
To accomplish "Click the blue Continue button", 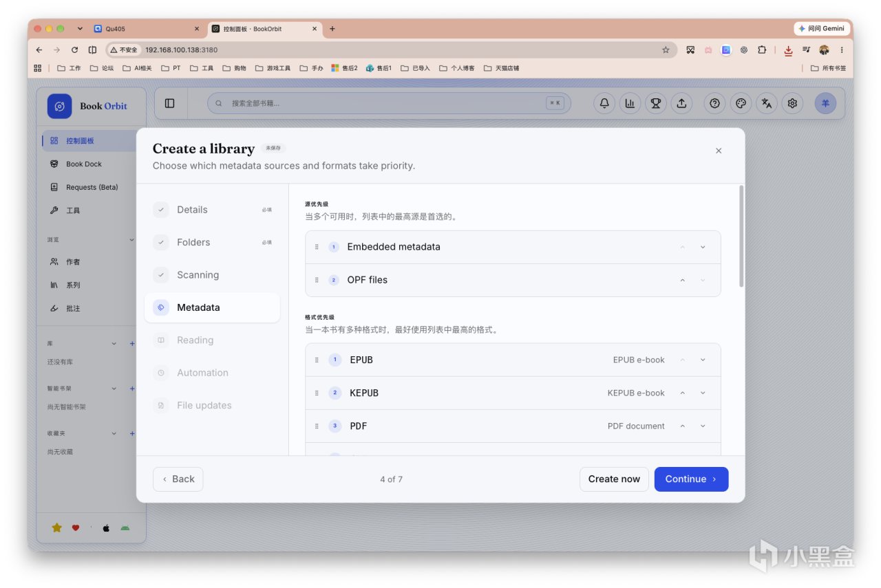I will click(x=691, y=479).
